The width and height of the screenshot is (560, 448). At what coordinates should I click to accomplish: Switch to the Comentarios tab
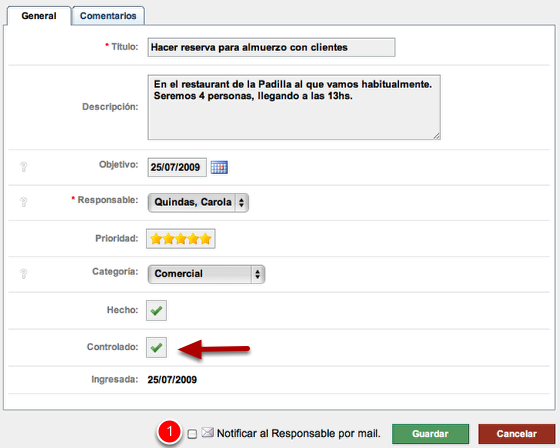point(108,16)
